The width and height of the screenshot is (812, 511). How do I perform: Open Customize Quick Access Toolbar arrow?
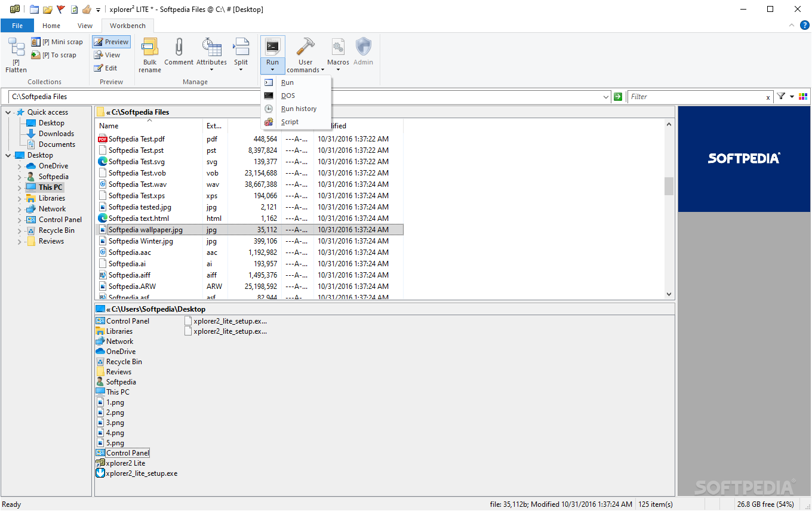click(x=98, y=10)
